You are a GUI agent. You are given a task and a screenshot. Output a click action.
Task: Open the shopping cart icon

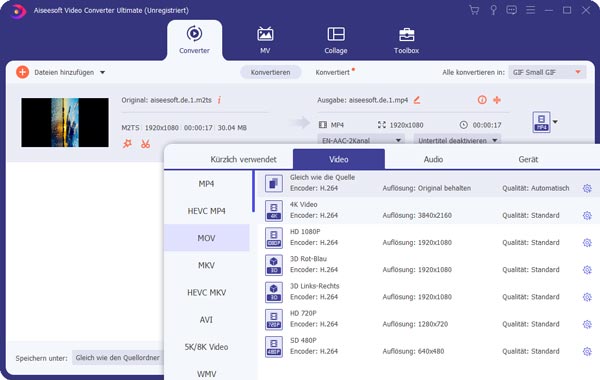tap(474, 10)
